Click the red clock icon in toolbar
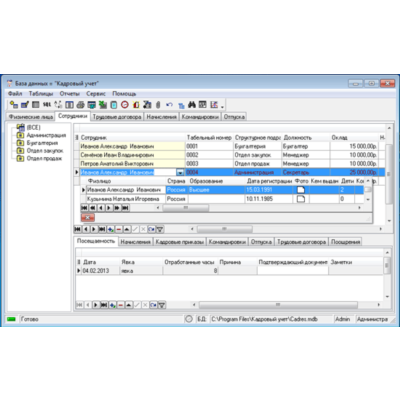The image size is (400, 400). pyautogui.click(x=125, y=105)
